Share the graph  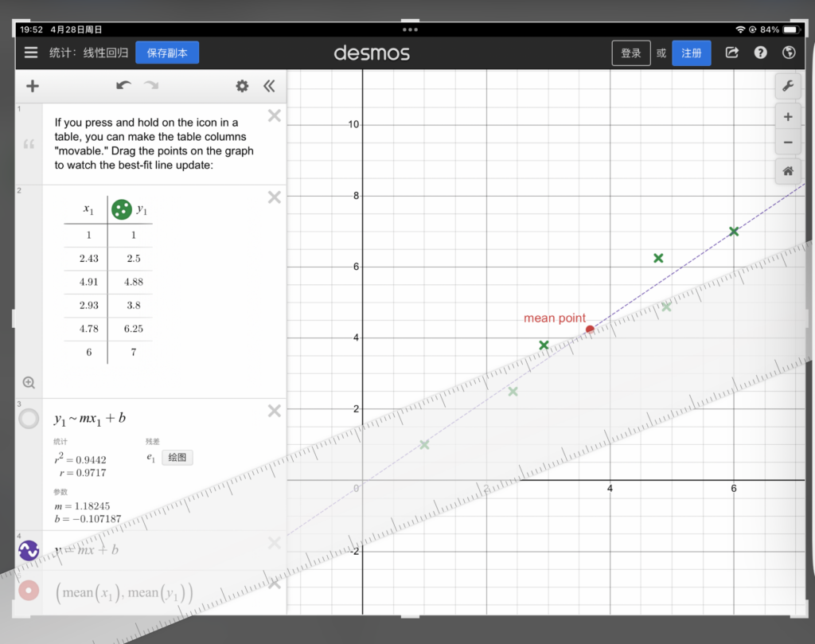[732, 53]
